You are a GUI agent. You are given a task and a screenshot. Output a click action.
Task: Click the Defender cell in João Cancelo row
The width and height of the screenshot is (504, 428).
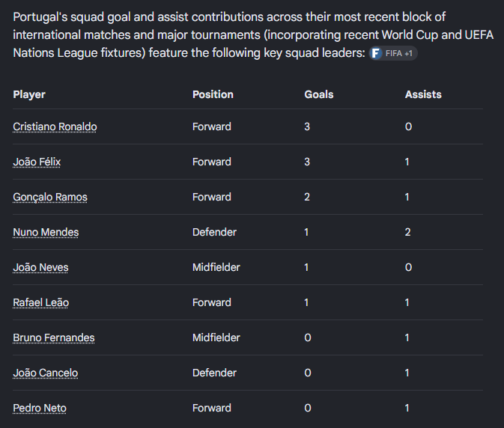(x=214, y=373)
